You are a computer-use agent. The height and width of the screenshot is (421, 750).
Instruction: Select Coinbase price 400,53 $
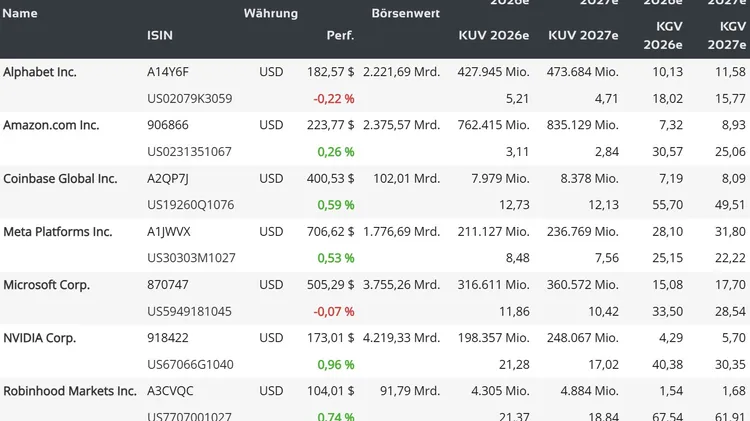[x=331, y=178]
